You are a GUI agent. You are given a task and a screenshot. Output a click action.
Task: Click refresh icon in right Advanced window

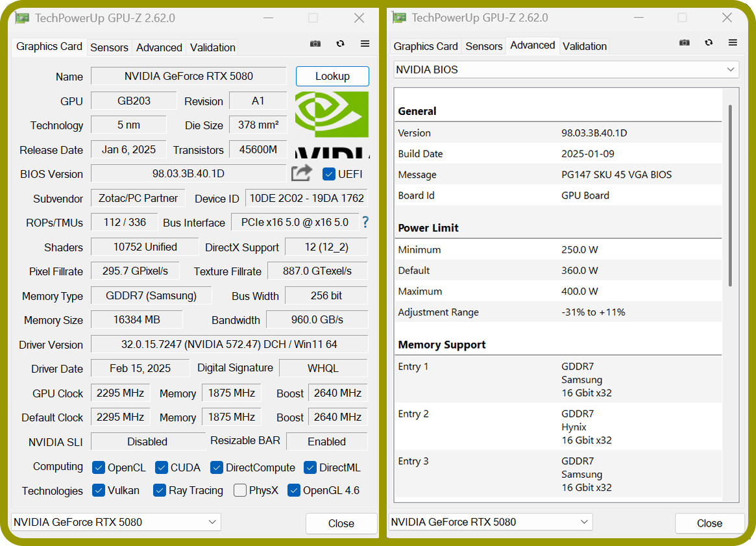(709, 42)
